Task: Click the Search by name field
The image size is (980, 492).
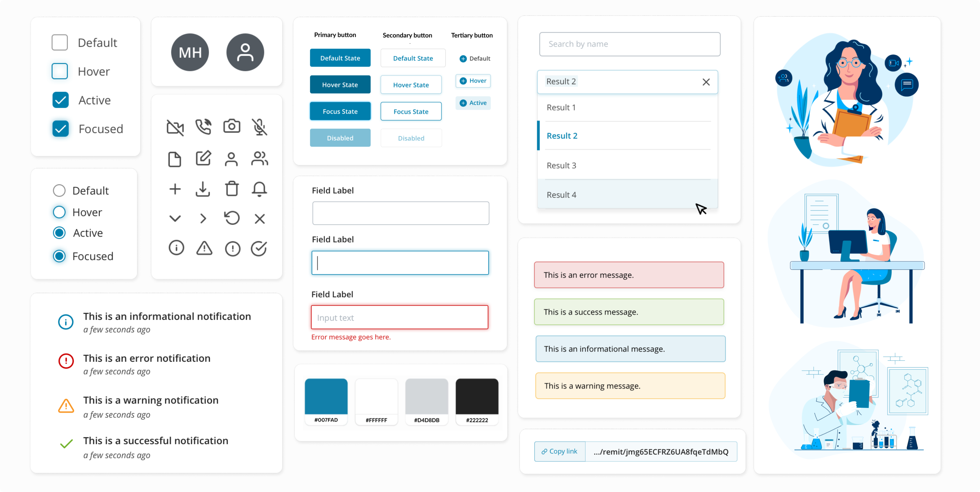Action: click(630, 44)
